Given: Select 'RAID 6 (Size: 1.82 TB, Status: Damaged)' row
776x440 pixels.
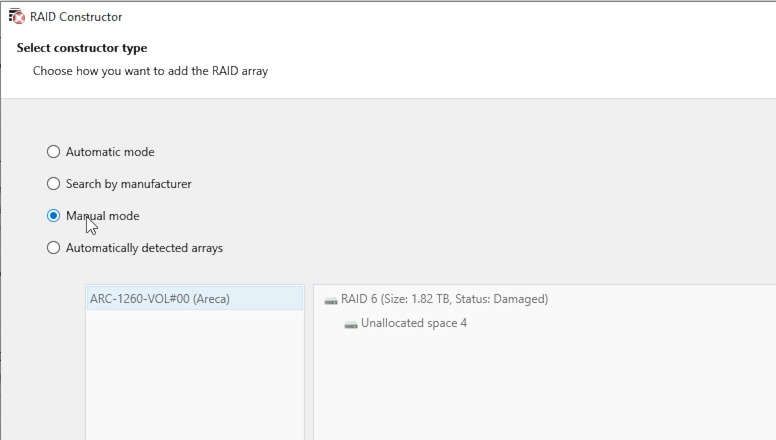Looking at the screenshot, I should pyautogui.click(x=436, y=299).
